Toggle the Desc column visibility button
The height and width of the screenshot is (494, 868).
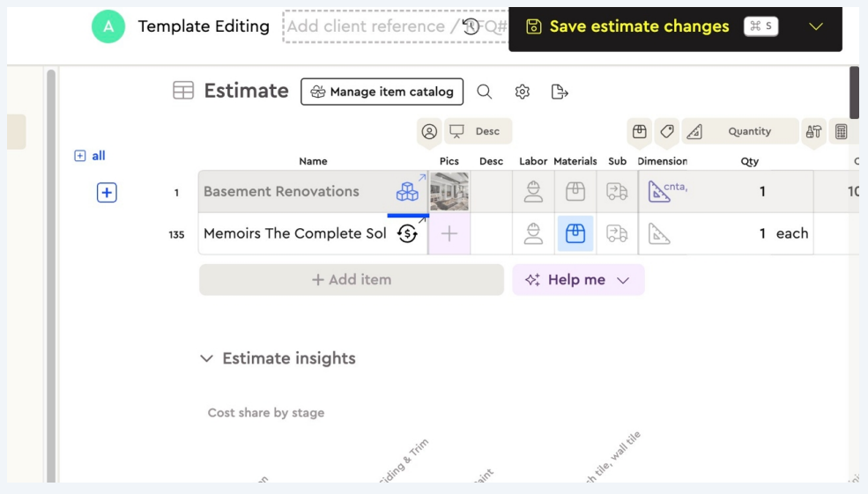tap(479, 131)
